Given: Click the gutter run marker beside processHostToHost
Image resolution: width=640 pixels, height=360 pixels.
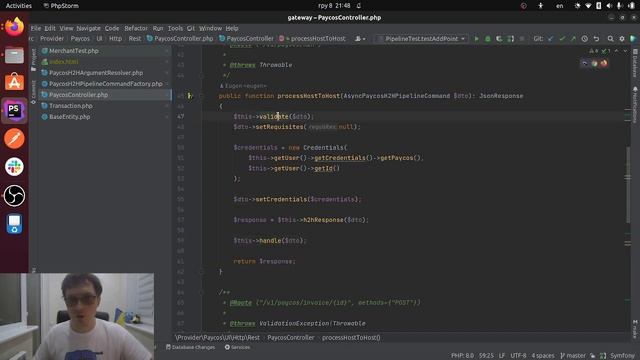Looking at the screenshot, I should click(x=190, y=96).
